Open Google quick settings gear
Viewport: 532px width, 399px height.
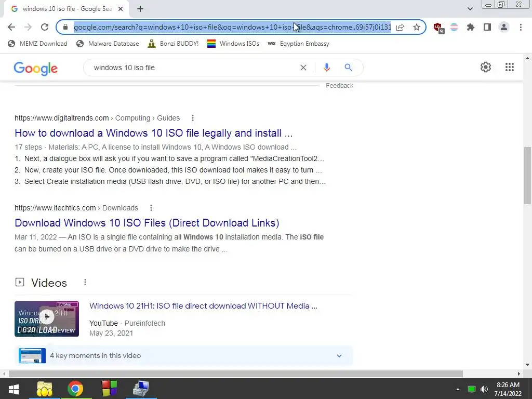pyautogui.click(x=486, y=67)
